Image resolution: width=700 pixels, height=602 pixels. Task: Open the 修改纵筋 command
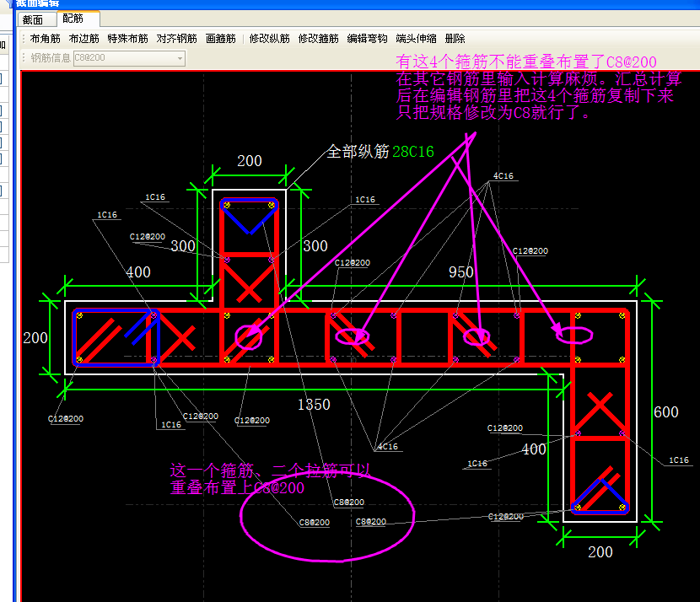270,39
